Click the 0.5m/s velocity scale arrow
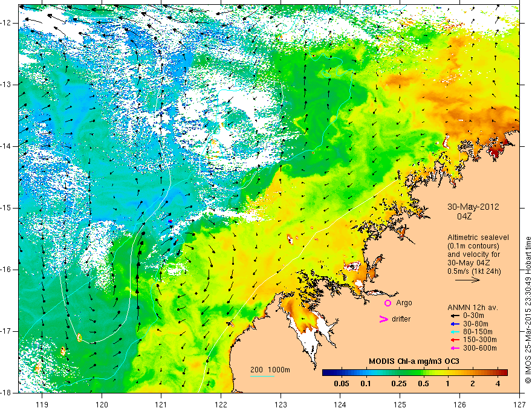Viewport: 532px width, 411px height. (467, 280)
